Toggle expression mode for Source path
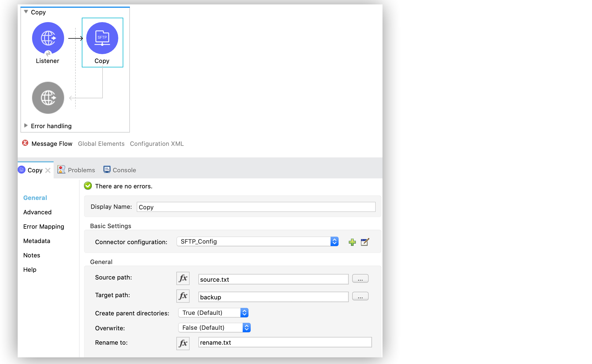The width and height of the screenshot is (592, 364). click(183, 278)
